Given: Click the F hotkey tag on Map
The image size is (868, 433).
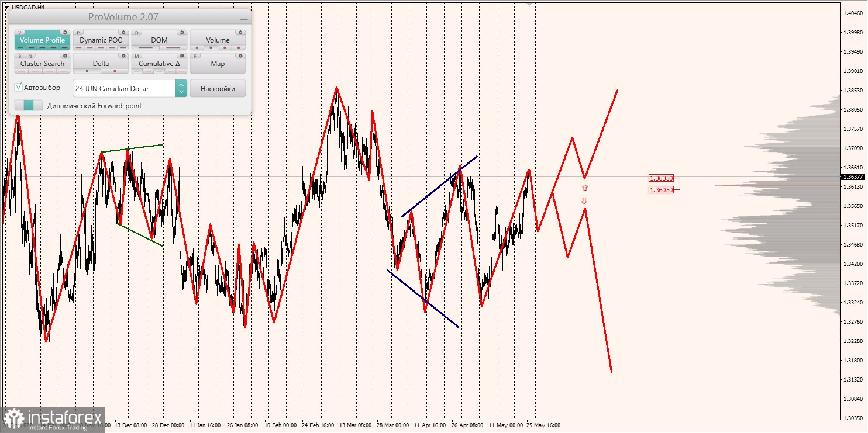Looking at the screenshot, I should [195, 56].
